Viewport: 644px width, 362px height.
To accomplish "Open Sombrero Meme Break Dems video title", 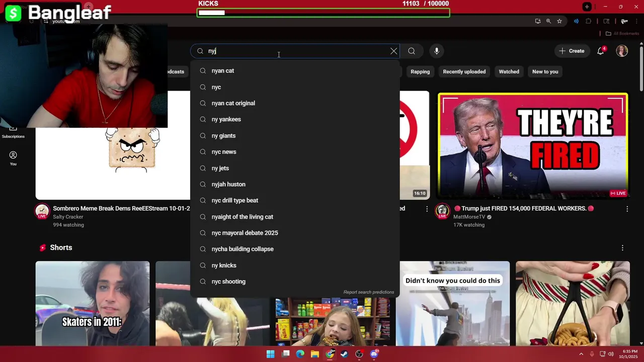I will coord(121,208).
